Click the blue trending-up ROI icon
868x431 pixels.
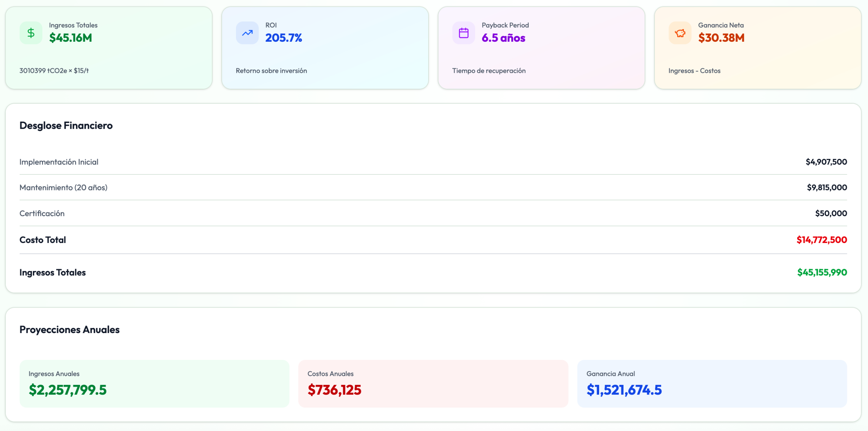[x=247, y=33]
